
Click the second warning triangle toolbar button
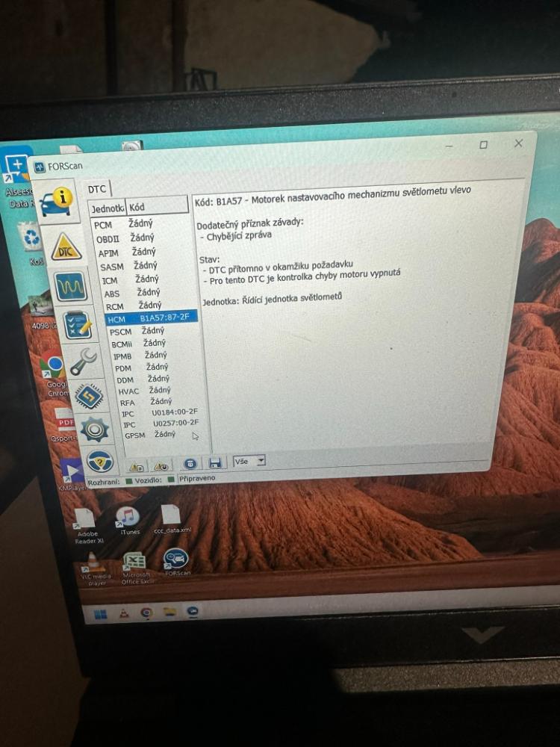click(161, 465)
